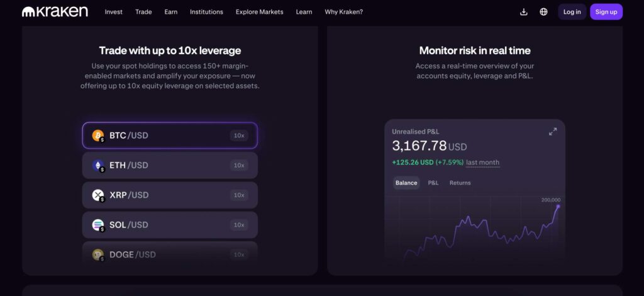Switch to the Balance tab
The height and width of the screenshot is (296, 644).
click(406, 183)
